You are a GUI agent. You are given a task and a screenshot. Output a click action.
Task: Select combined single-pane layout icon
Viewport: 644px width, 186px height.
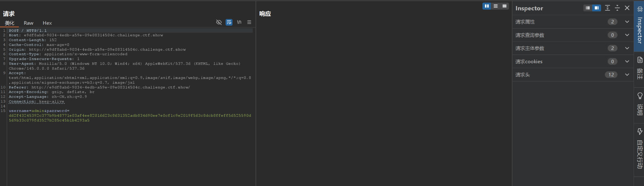[x=504, y=6]
